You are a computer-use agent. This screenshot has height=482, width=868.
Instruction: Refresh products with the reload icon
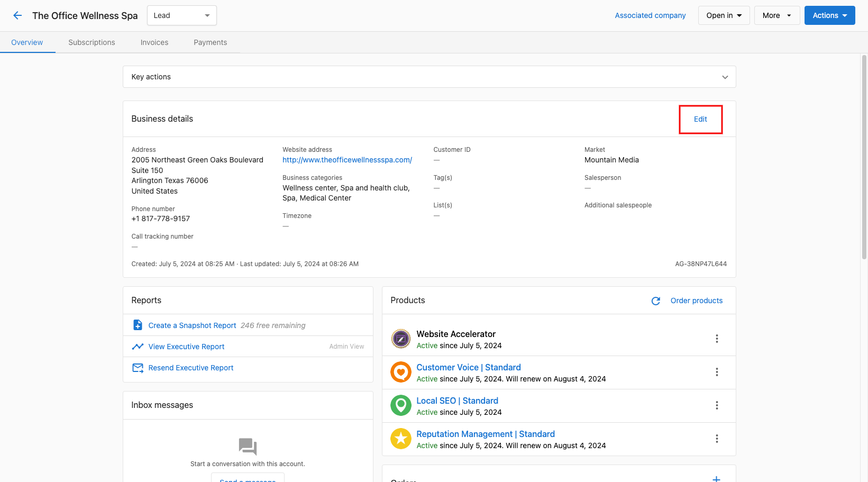coord(656,301)
